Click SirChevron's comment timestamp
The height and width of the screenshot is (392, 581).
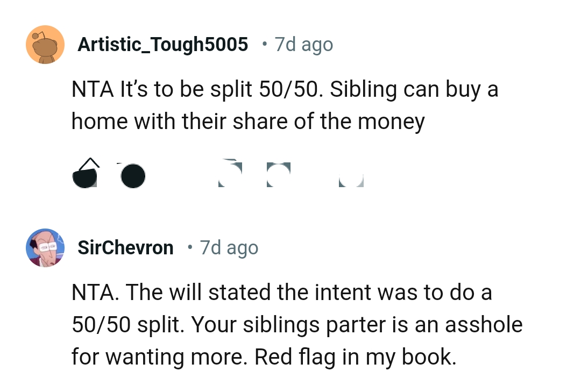tap(229, 248)
